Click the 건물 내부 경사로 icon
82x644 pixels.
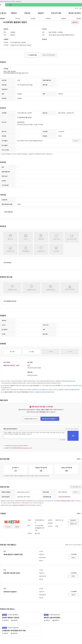pyautogui.click(x=70, y=288)
